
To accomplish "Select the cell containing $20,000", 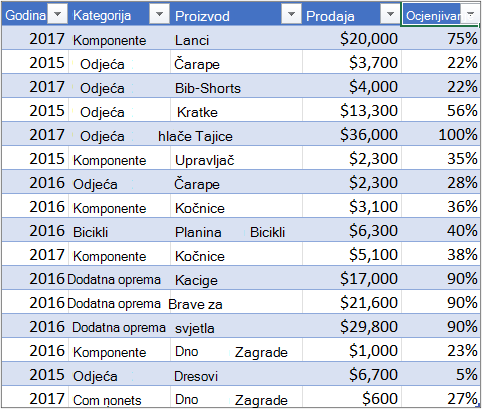I will pos(352,38).
